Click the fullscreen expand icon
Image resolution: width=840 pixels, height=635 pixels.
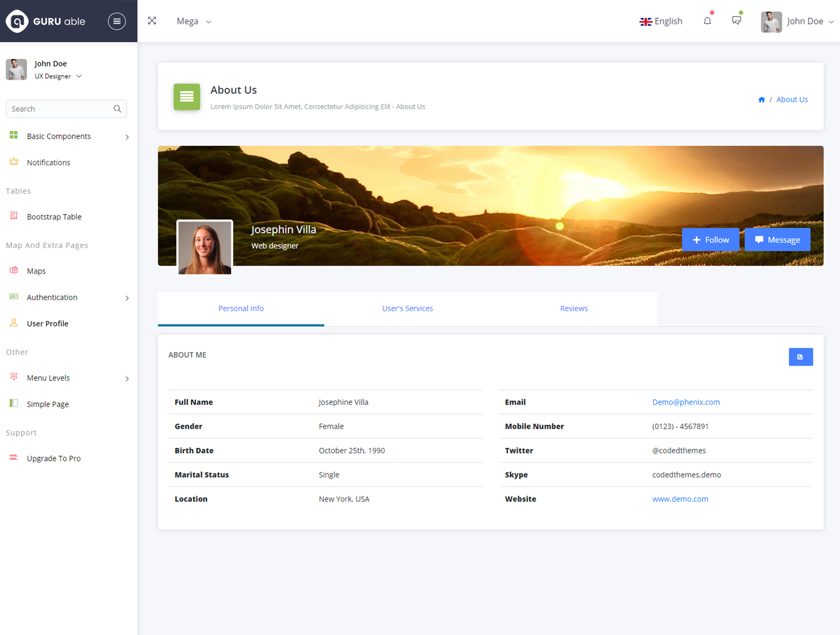[152, 21]
